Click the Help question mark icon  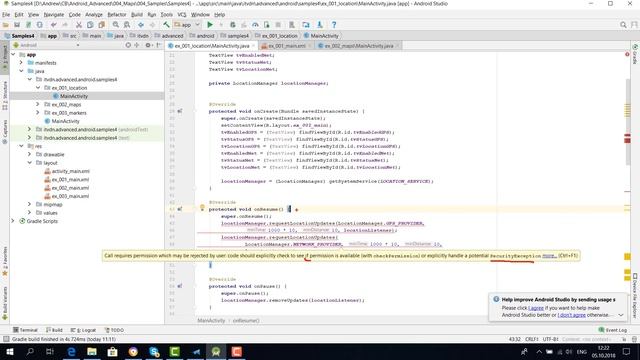pyautogui.click(x=334, y=25)
